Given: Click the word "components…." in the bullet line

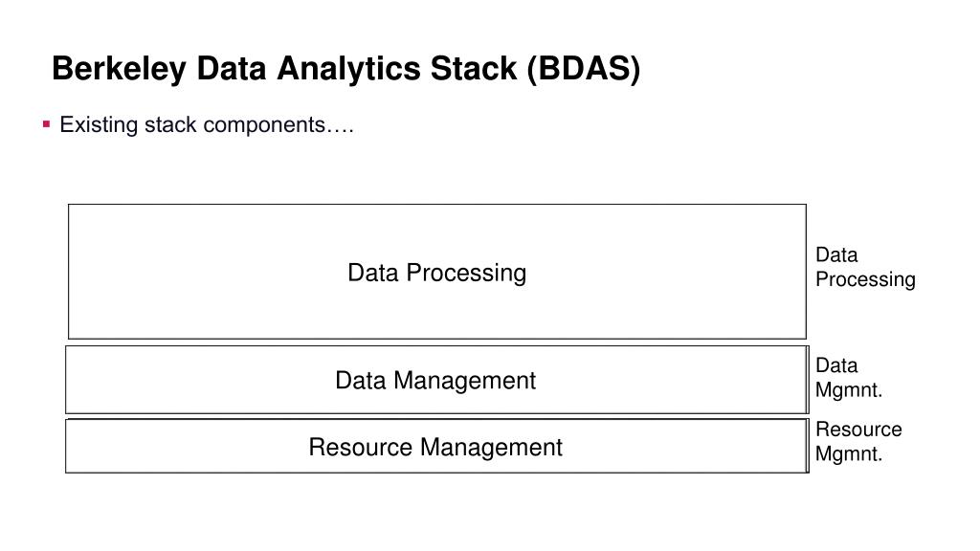Looking at the screenshot, I should tap(278, 125).
